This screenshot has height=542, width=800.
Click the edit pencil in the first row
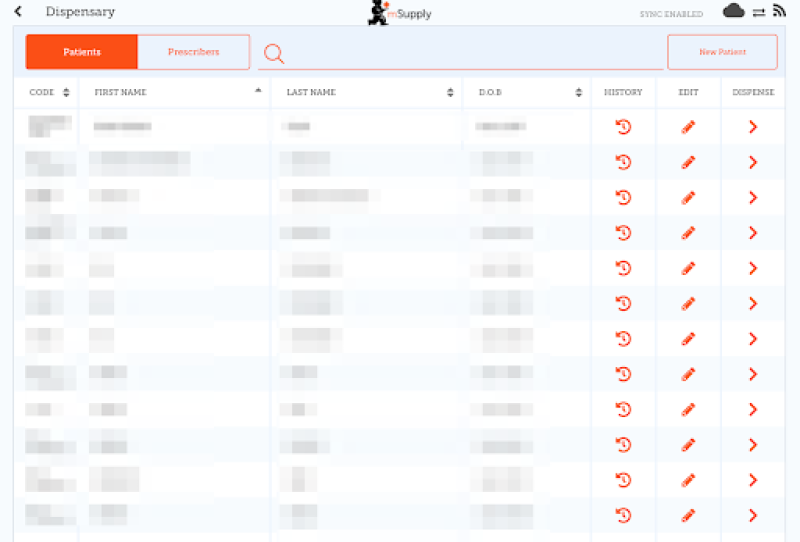pos(687,127)
